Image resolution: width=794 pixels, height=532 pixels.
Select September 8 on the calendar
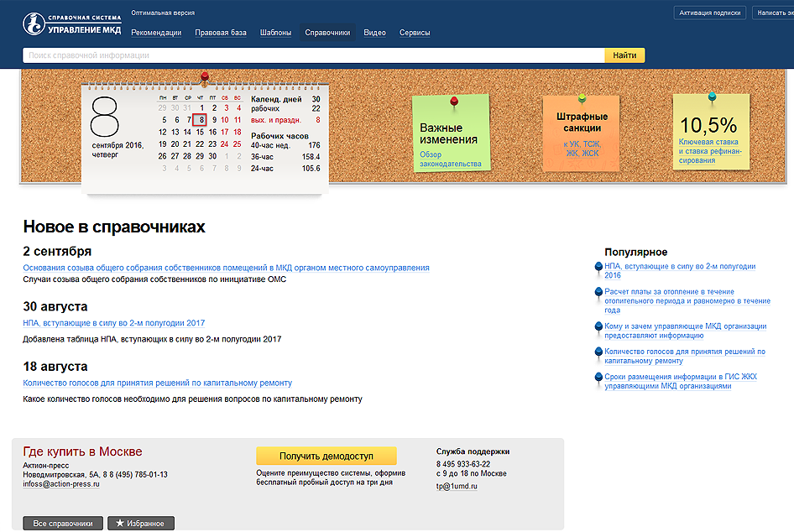(200, 120)
